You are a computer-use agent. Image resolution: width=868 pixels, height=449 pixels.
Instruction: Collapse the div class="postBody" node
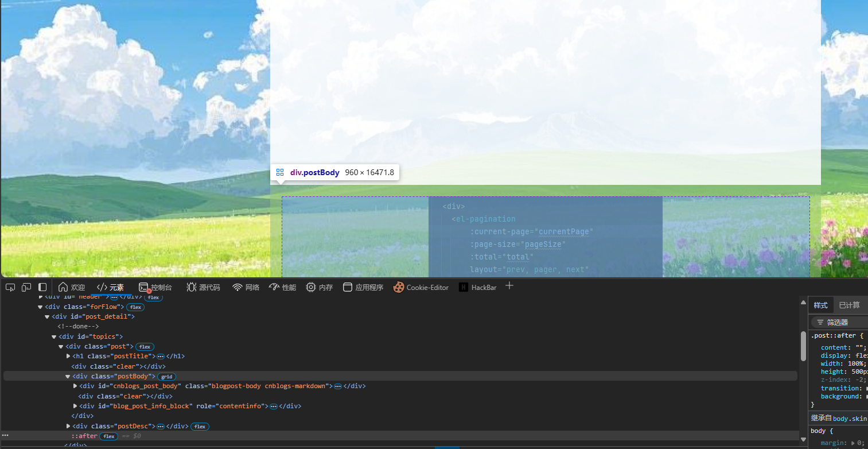tap(68, 376)
